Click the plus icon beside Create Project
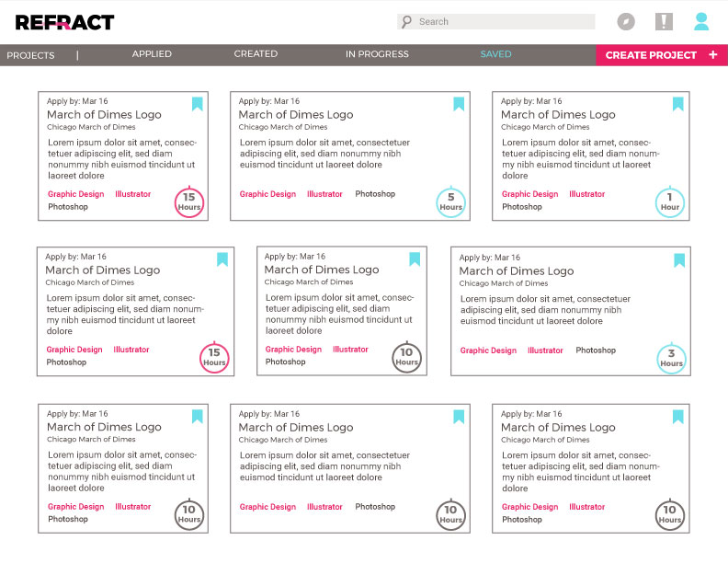 [x=713, y=55]
